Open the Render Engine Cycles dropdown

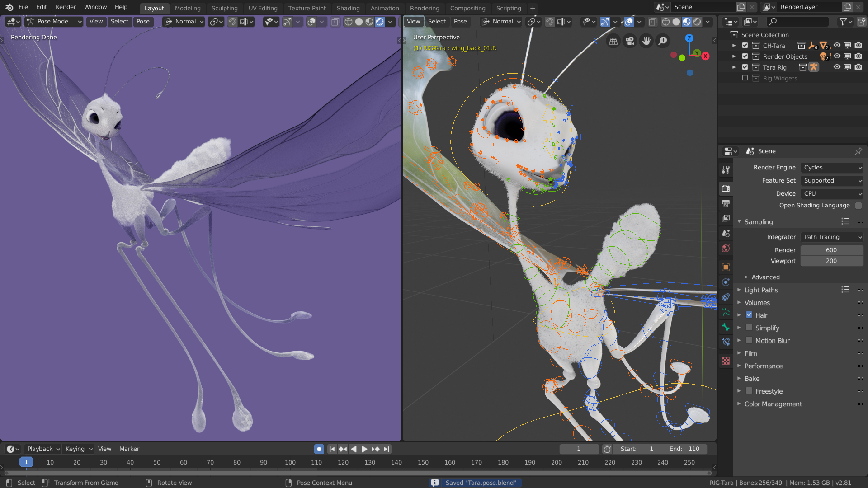[832, 167]
